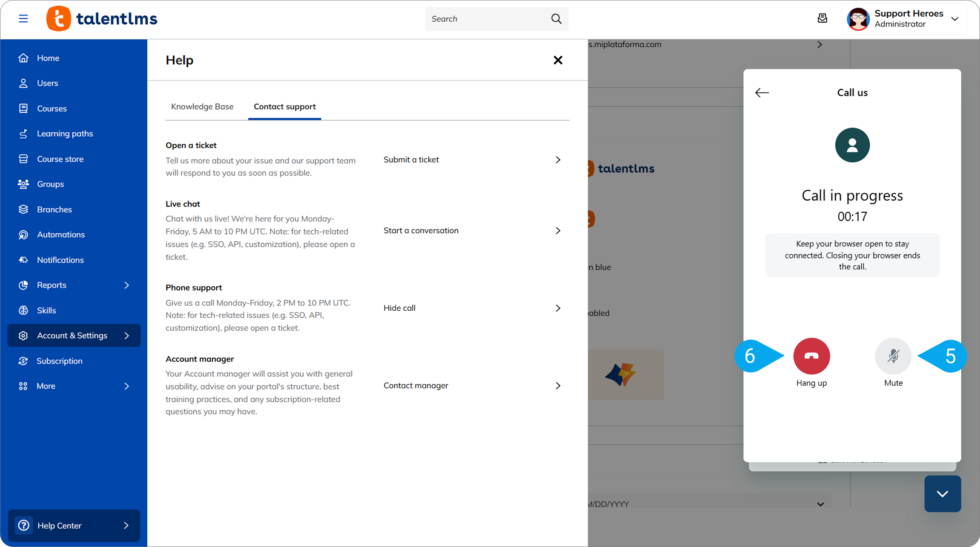Expand the Help Center menu

pyautogui.click(x=74, y=525)
